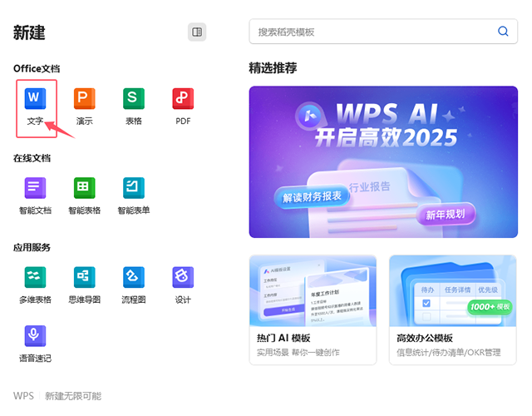532x416 pixels.
Task: Focus the 搜索稻壳模板 search field
Action: [x=383, y=32]
